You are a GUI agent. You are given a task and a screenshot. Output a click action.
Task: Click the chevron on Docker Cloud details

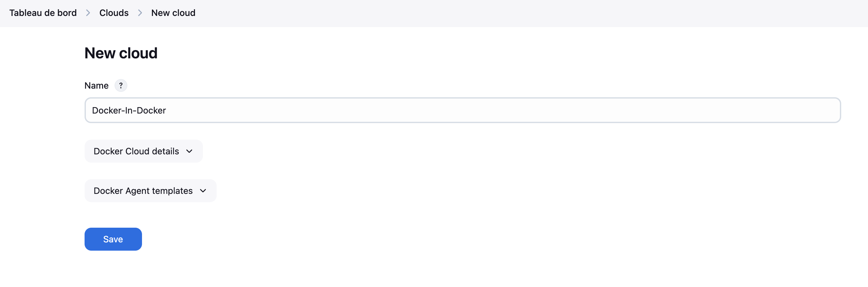click(x=189, y=151)
